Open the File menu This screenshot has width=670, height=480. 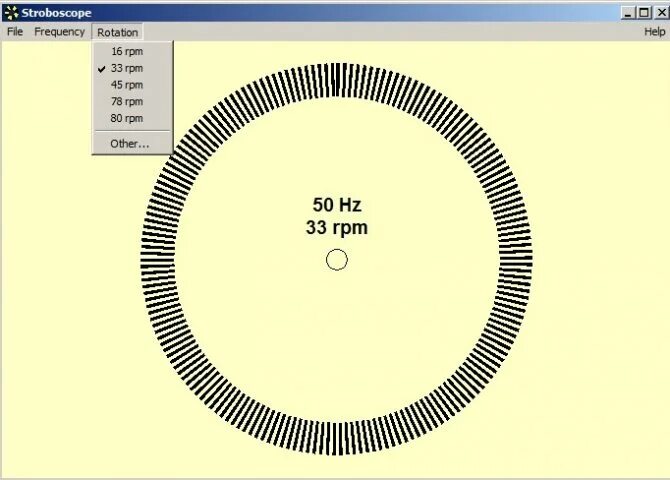(x=15, y=32)
